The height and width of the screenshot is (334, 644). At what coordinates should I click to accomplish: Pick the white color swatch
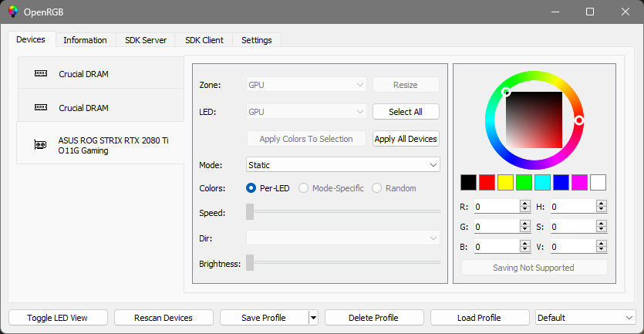(598, 182)
